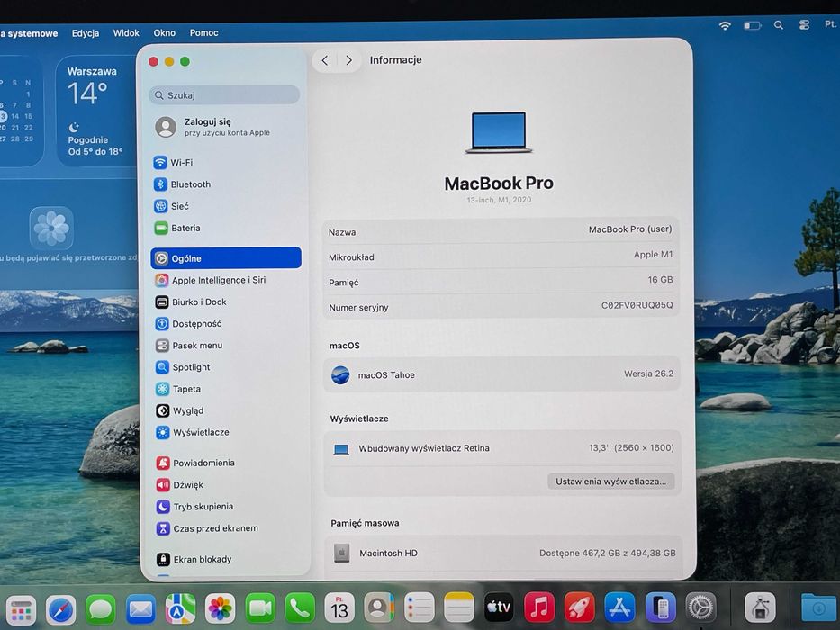The height and width of the screenshot is (630, 840).
Task: Open Music app in the Dock
Action: 539,607
